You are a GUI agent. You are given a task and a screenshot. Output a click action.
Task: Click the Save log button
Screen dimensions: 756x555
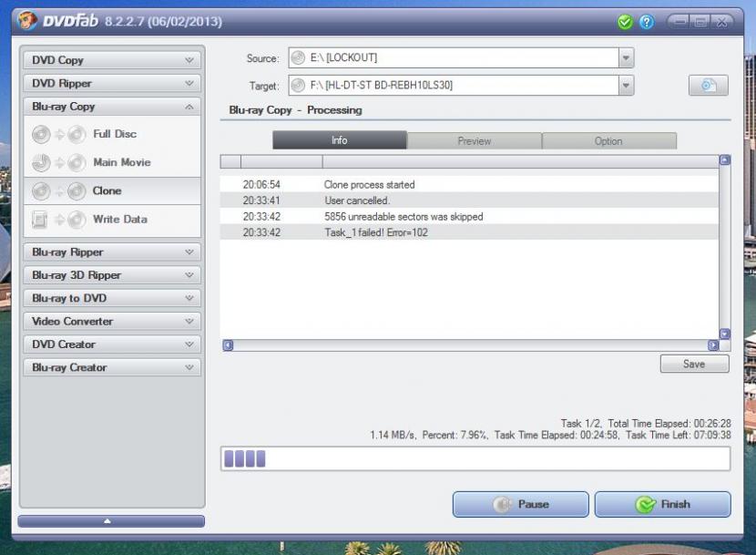(x=694, y=364)
